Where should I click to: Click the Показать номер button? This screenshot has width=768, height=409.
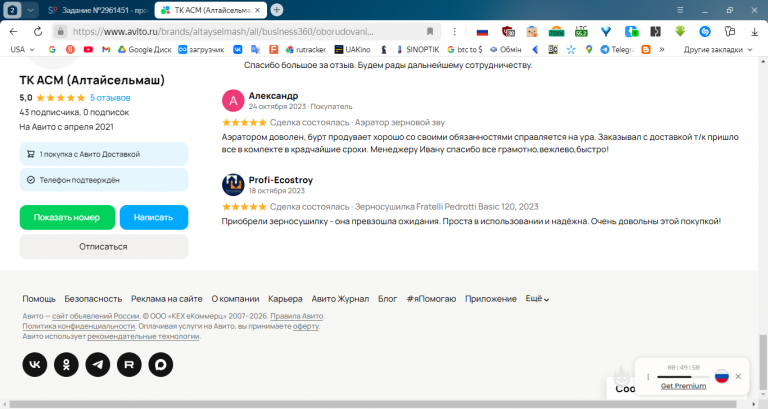click(67, 217)
